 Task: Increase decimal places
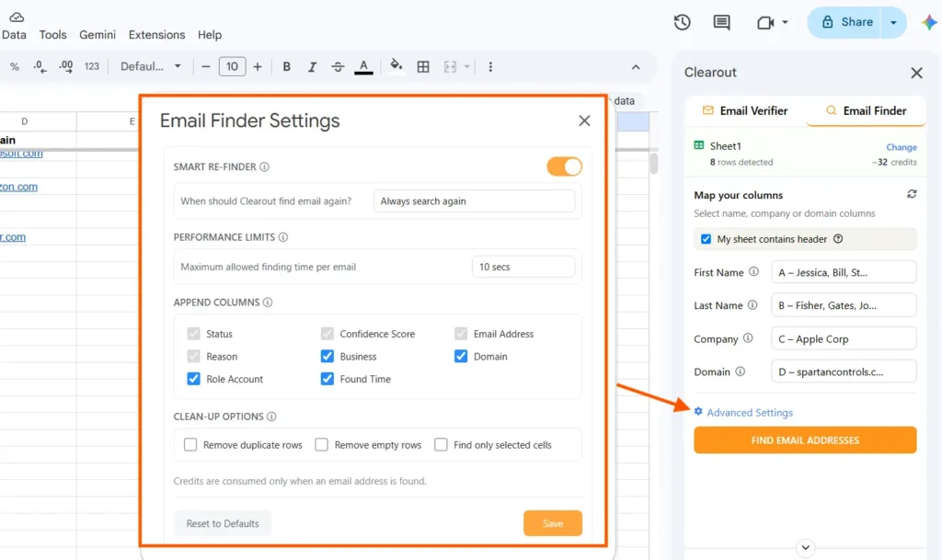pos(65,66)
